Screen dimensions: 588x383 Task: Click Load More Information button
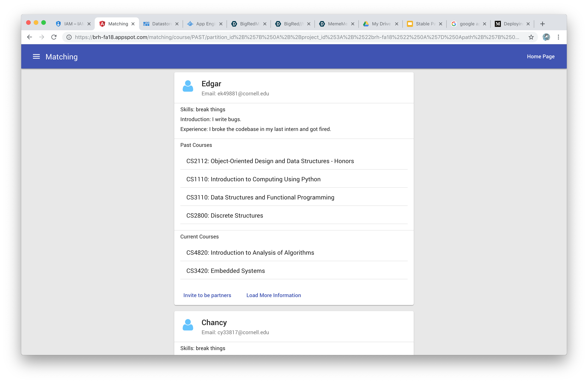[274, 295]
